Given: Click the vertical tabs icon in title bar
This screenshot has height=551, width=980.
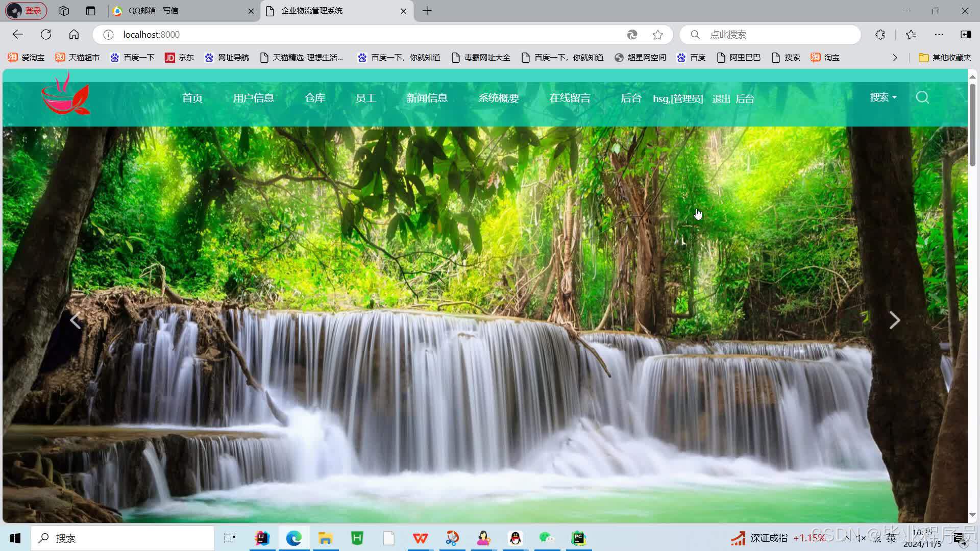Looking at the screenshot, I should 91,11.
